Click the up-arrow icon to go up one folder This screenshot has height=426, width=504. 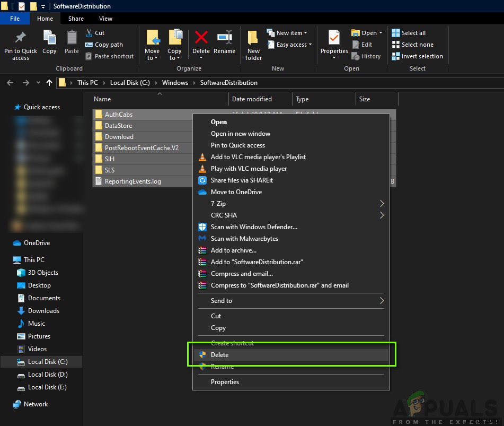click(49, 83)
